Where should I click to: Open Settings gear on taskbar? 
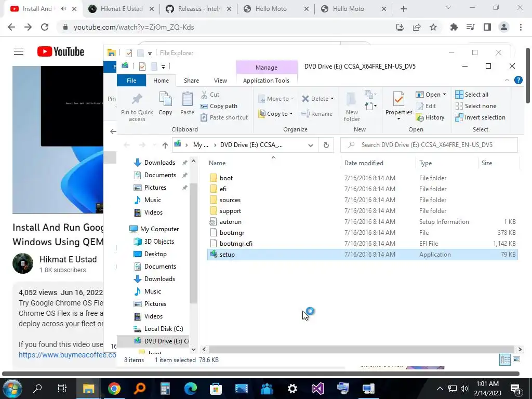tap(292, 389)
